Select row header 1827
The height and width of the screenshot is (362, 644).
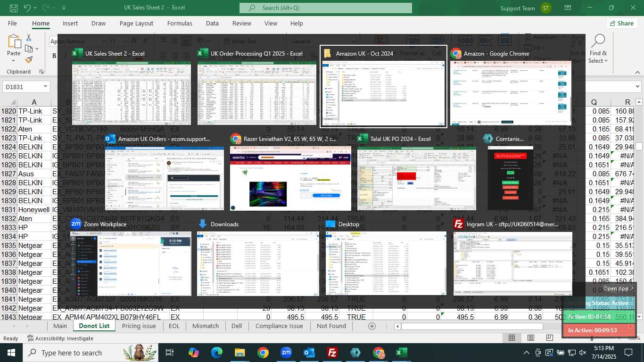coord(8,174)
